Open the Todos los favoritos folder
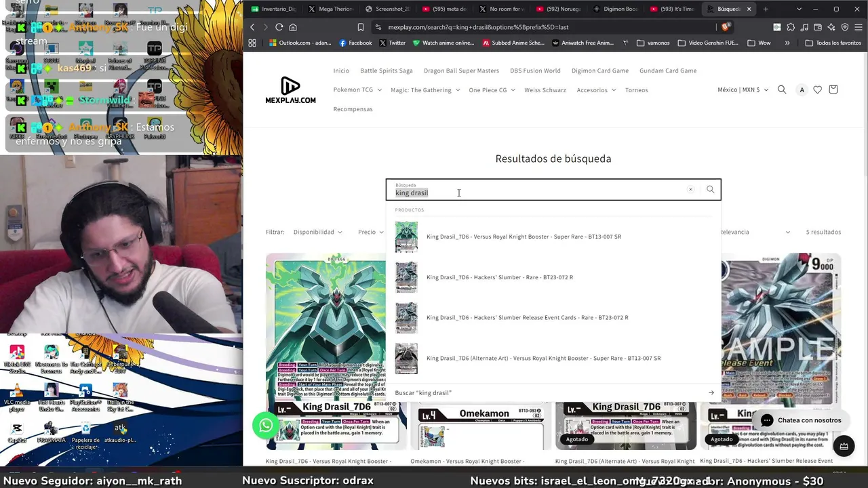The height and width of the screenshot is (488, 868). click(833, 43)
